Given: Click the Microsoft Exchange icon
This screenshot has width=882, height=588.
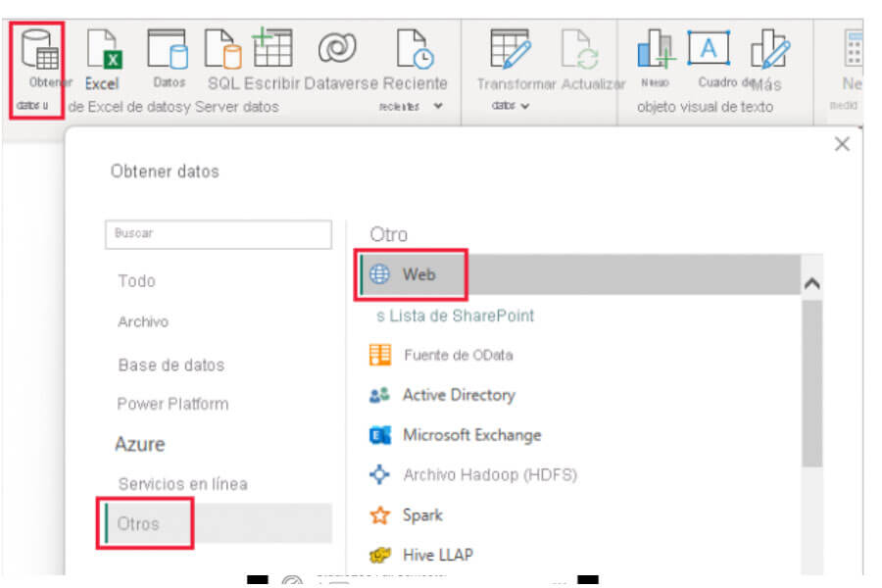Looking at the screenshot, I should [380, 435].
